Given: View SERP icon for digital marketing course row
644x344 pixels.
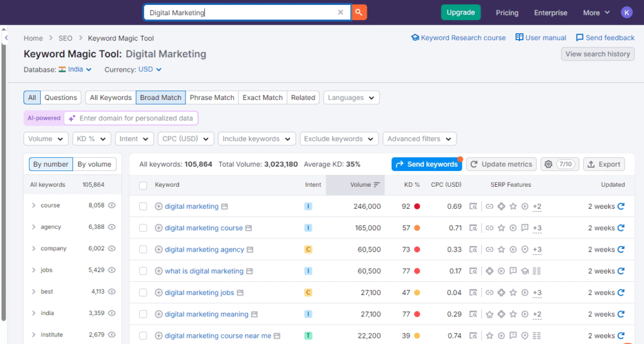Looking at the screenshot, I should (x=473, y=228).
